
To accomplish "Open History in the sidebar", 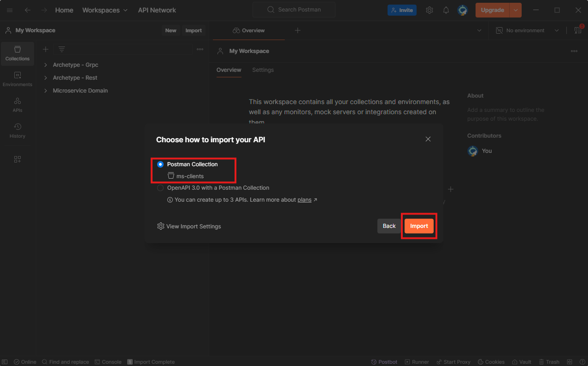I will (x=18, y=131).
